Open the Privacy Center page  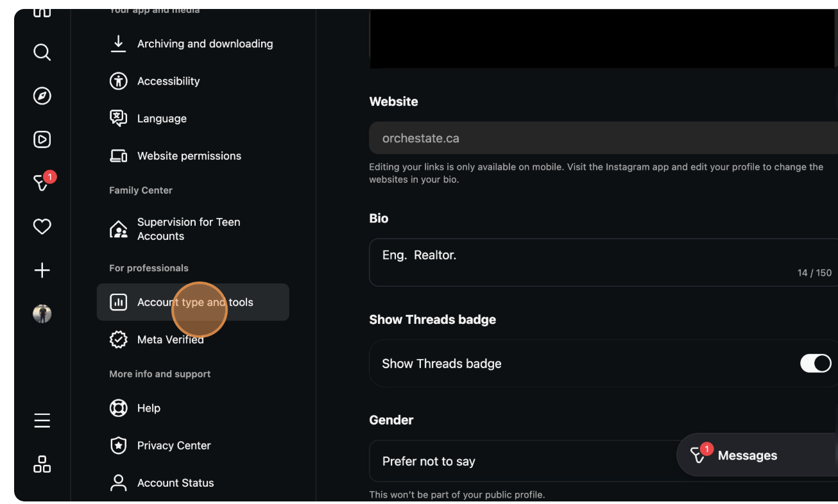173,445
